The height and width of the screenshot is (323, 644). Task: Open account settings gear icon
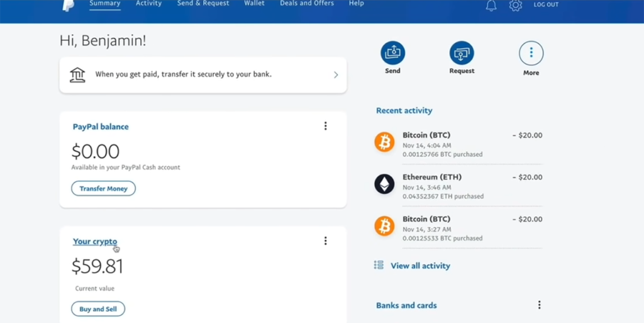pyautogui.click(x=516, y=6)
